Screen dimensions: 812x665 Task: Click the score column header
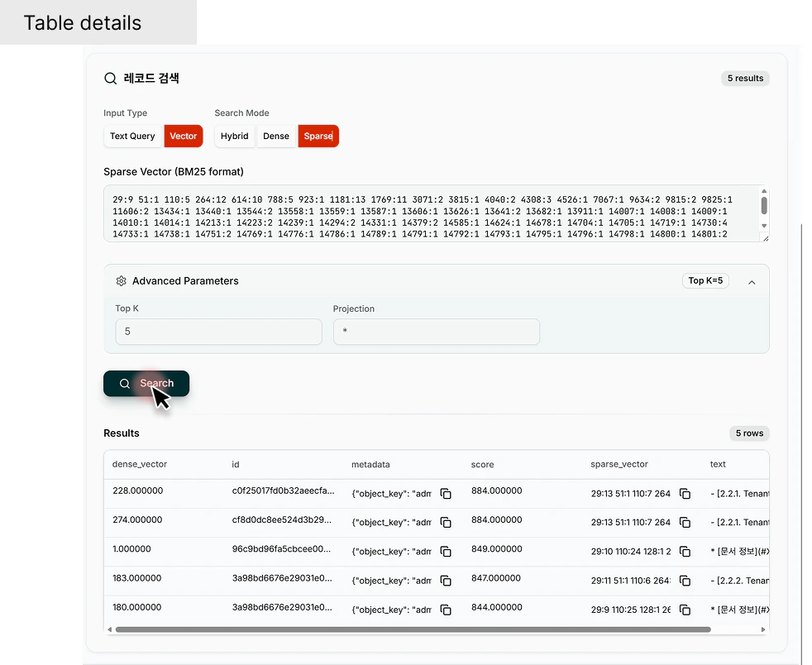click(x=483, y=465)
